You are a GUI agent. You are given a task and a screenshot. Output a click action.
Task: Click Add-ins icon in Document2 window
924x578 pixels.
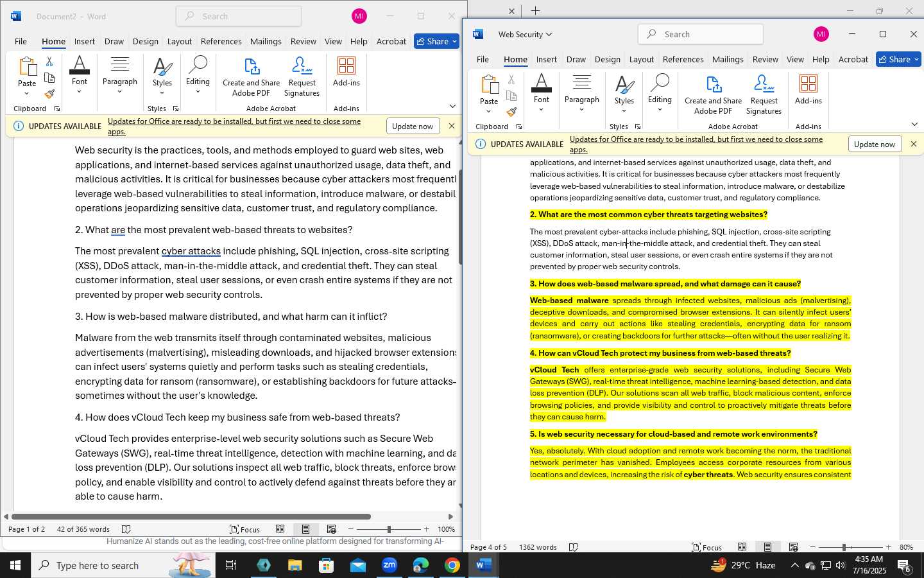pos(346,71)
